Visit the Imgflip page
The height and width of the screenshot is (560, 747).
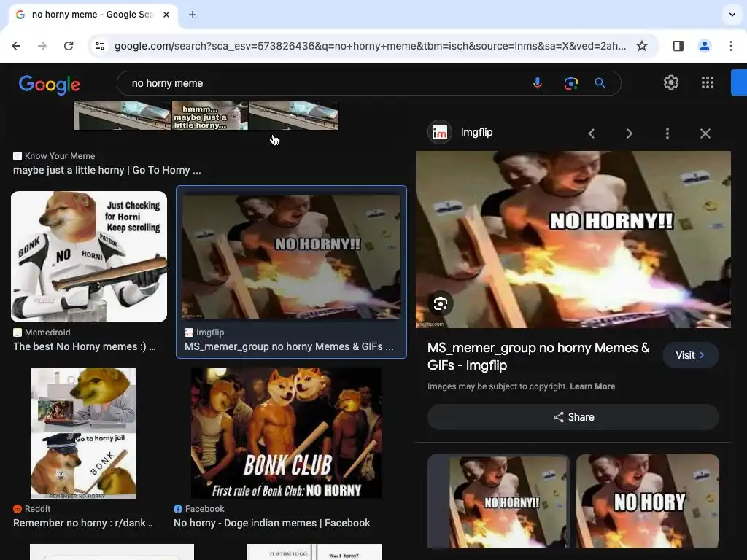point(690,355)
